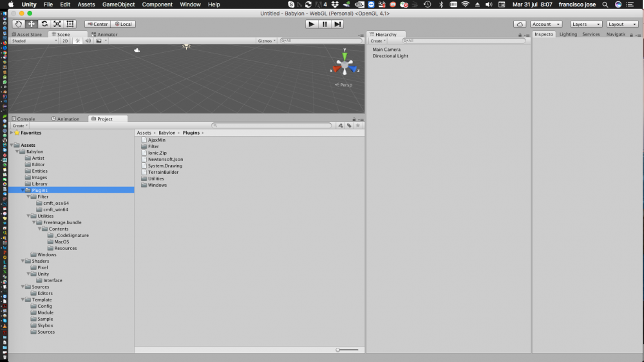Screen dimensions: 644x362
Task: Toggle 2D scene view mode
Action: coord(65,41)
